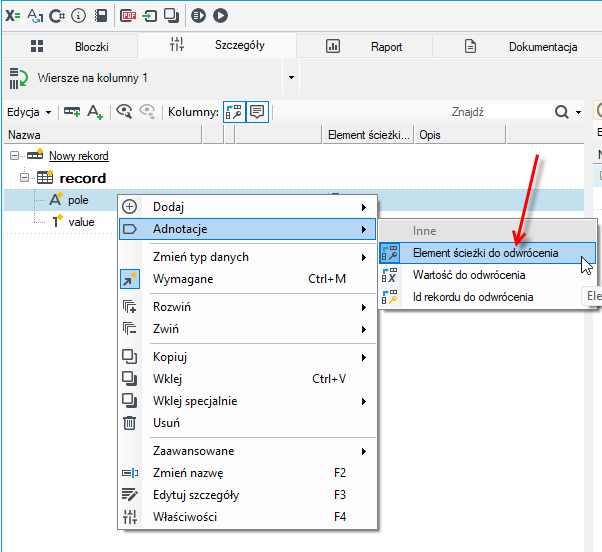
Task: Click the X= formula icon in top toolbar
Action: click(13, 16)
